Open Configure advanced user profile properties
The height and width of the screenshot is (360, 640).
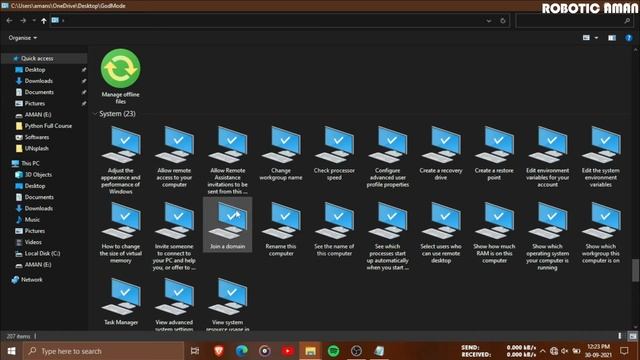click(x=388, y=157)
